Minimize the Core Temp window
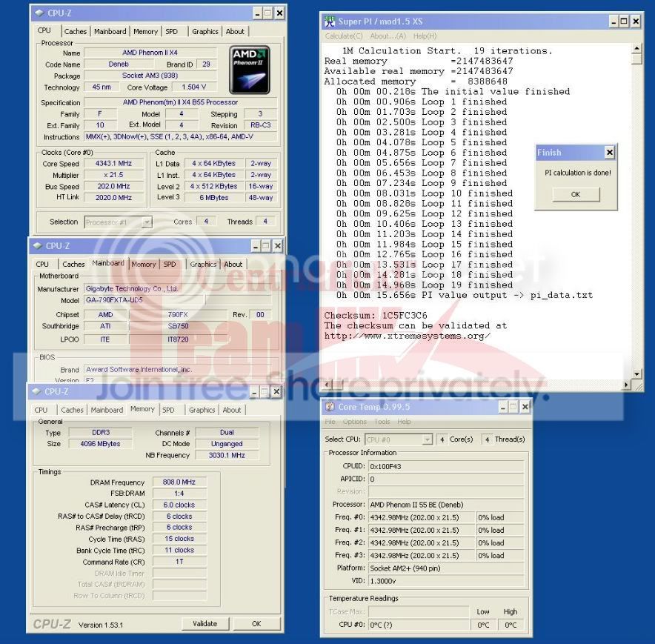 (502, 407)
